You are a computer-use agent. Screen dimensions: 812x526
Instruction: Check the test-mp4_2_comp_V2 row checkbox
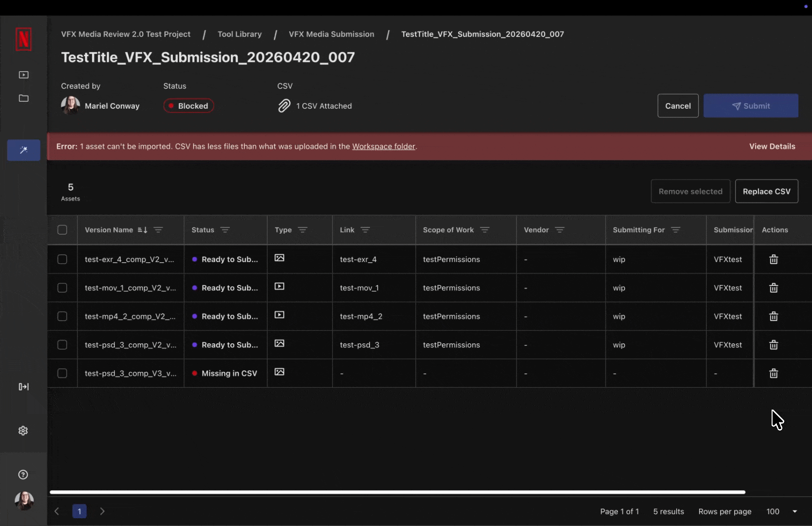tap(62, 317)
